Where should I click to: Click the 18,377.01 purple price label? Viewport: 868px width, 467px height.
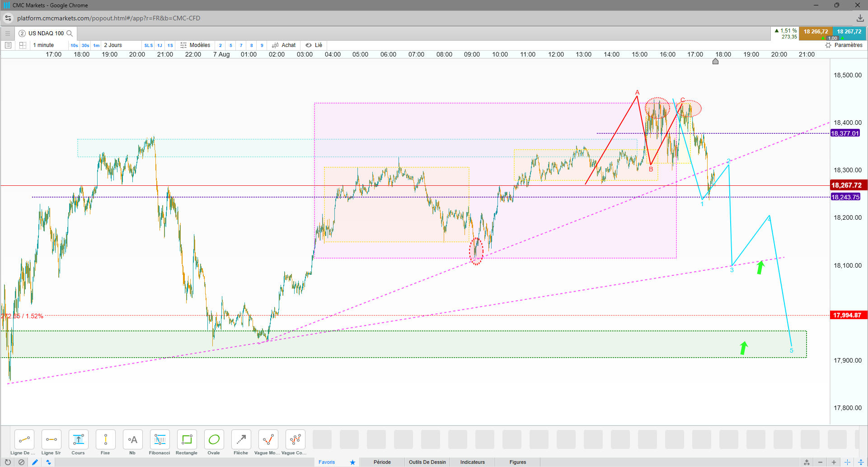coord(845,133)
